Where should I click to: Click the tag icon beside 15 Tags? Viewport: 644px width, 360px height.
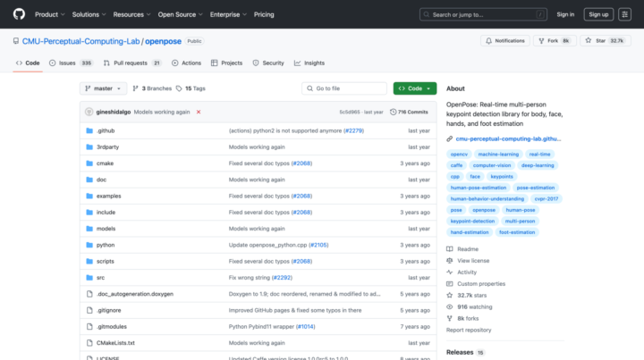click(x=179, y=88)
